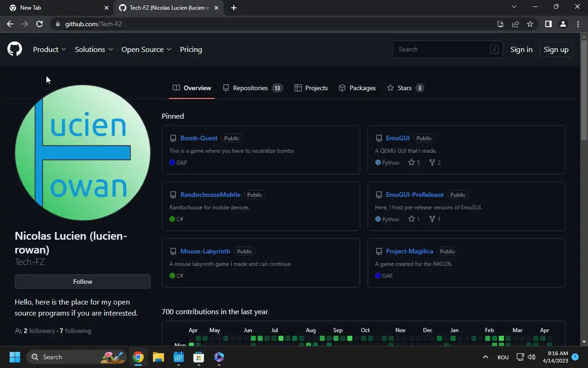The image size is (588, 368).
Task: Toggle the browser side panel
Action: coord(548,24)
